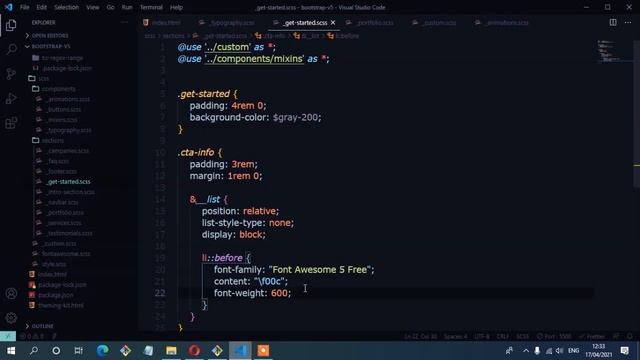
Task: Open the Help menu
Action: (x=176, y=7)
